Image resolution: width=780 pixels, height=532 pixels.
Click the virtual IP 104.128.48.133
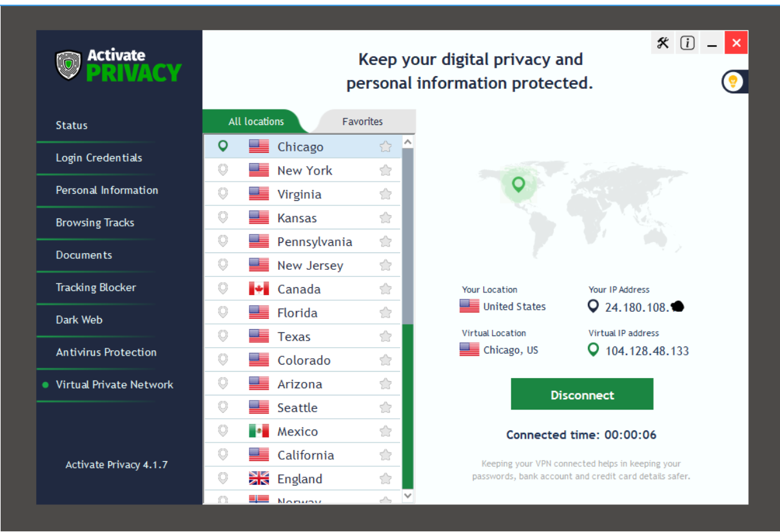coord(647,351)
